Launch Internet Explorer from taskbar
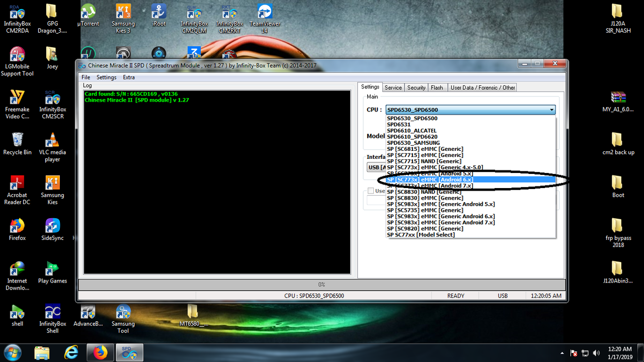This screenshot has height=362, width=644. coord(71,353)
